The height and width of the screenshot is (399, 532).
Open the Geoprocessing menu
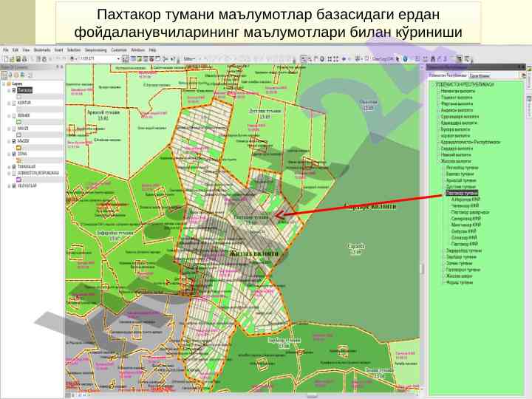tap(95, 50)
